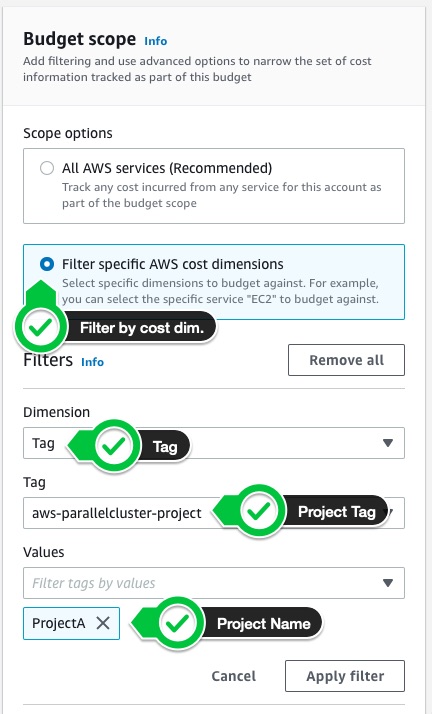The height and width of the screenshot is (714, 432).
Task: Remove the ProjectA tag with the X icon
Action: tap(103, 623)
